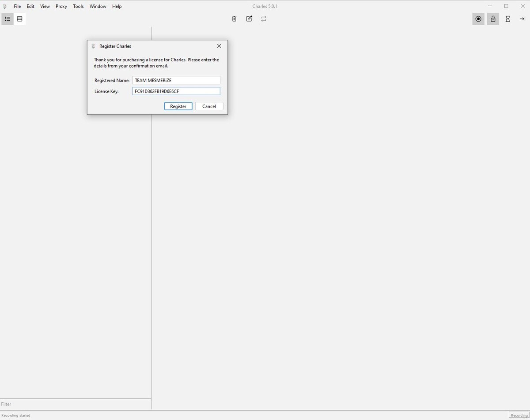Cancel the Register Charles dialog

[x=209, y=106]
